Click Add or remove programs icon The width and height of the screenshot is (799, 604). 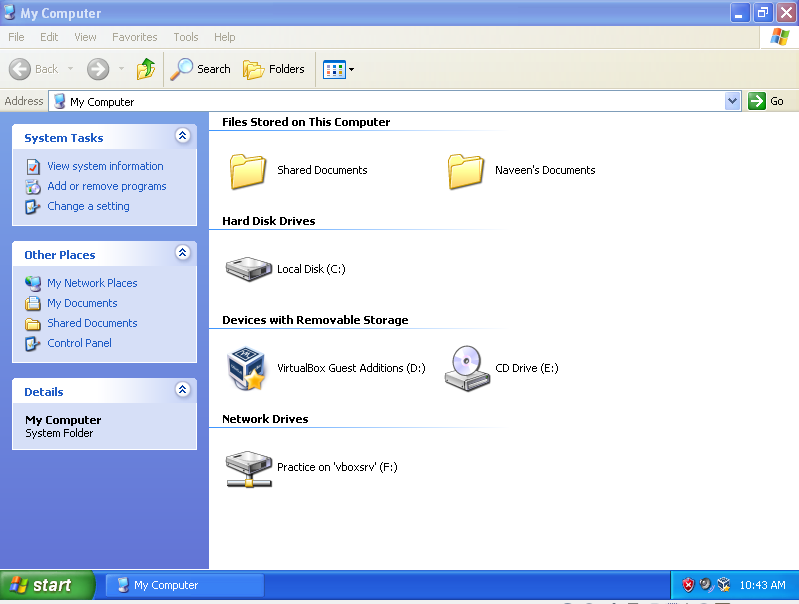33,187
